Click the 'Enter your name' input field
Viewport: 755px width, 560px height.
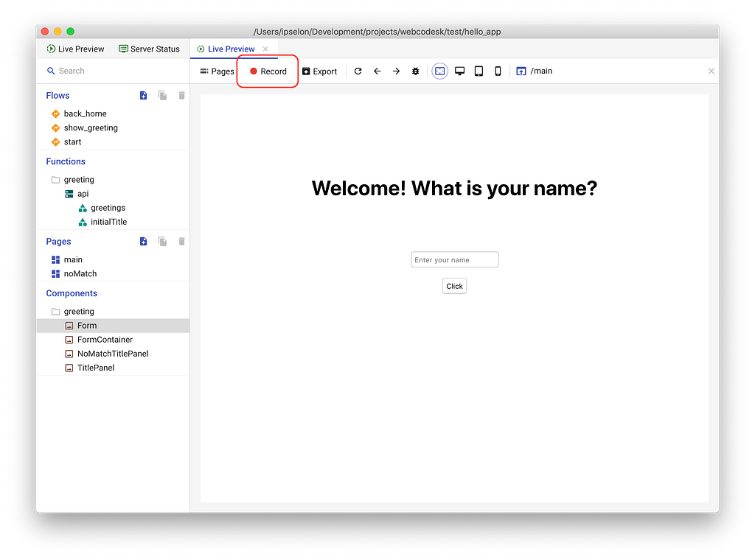click(x=454, y=260)
